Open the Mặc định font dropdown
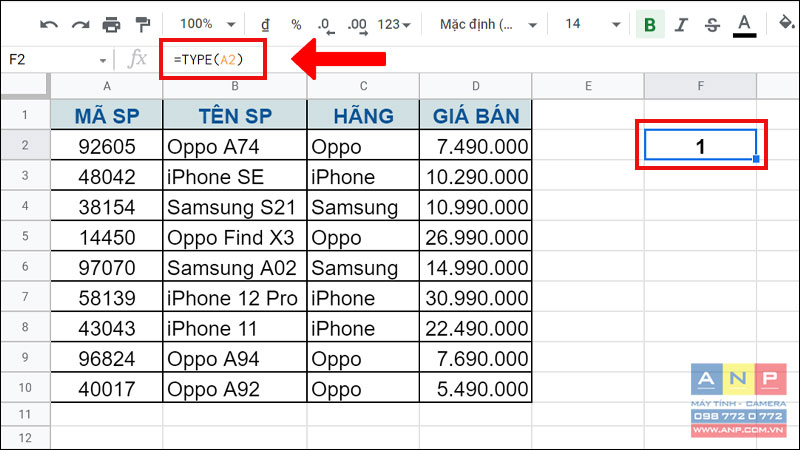 coord(488,24)
